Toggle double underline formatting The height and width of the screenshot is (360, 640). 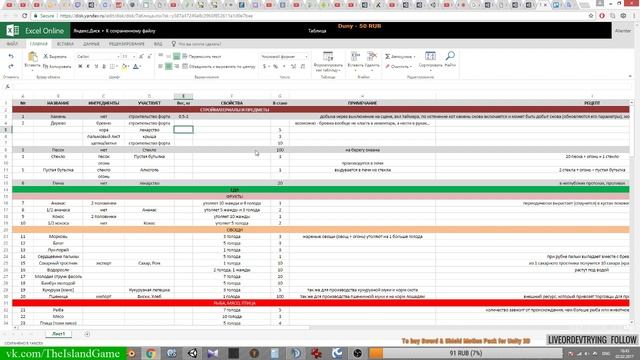104,66
